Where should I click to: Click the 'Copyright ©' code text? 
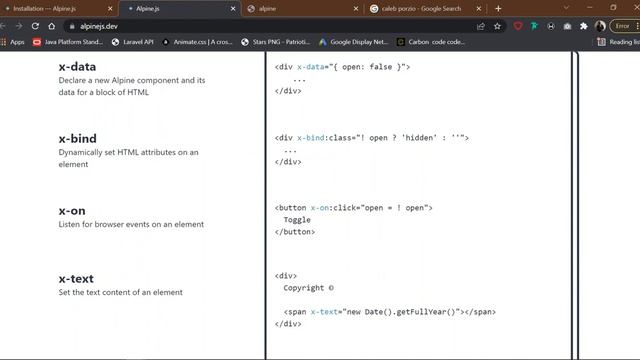click(x=309, y=288)
